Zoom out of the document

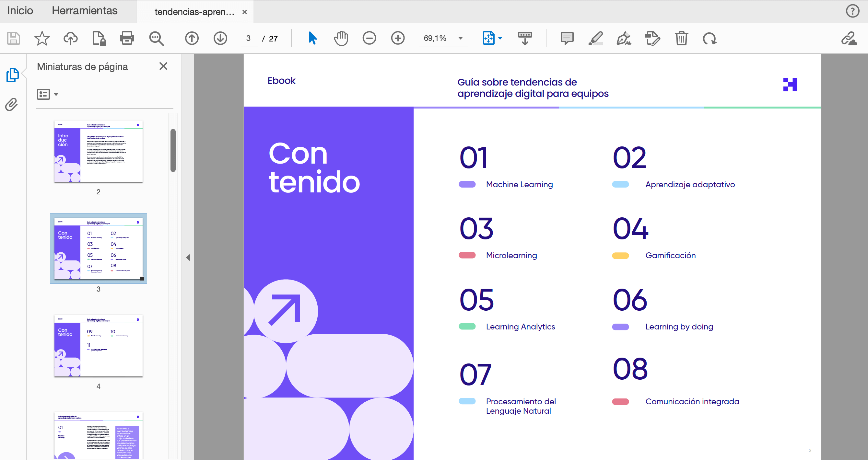click(369, 38)
